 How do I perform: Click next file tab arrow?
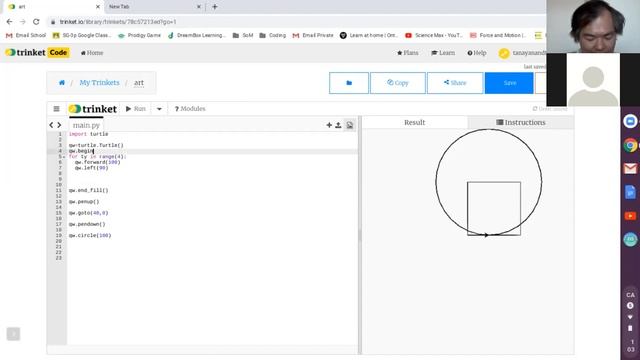coord(59,125)
